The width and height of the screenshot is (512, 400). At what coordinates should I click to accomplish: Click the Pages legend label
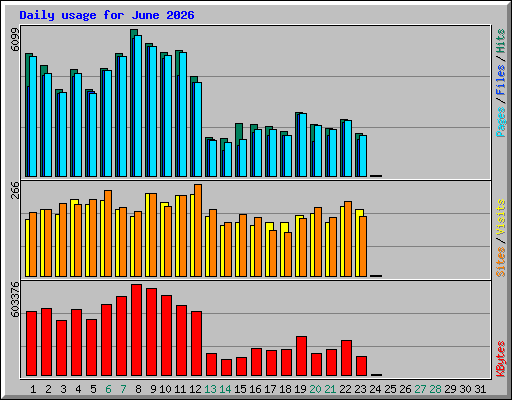pos(501,122)
